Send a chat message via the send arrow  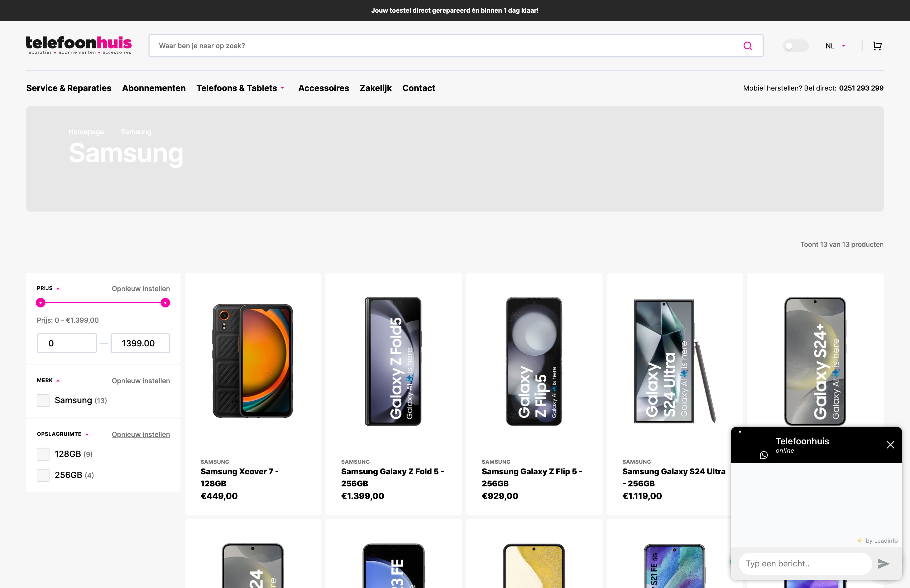pyautogui.click(x=883, y=564)
